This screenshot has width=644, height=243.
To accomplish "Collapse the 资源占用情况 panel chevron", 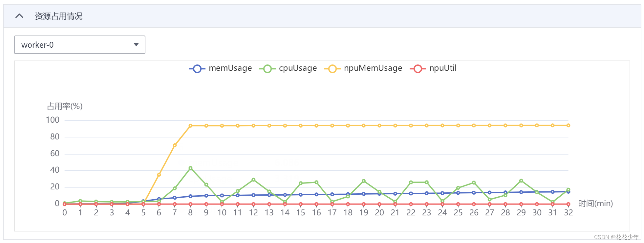I will tap(19, 16).
